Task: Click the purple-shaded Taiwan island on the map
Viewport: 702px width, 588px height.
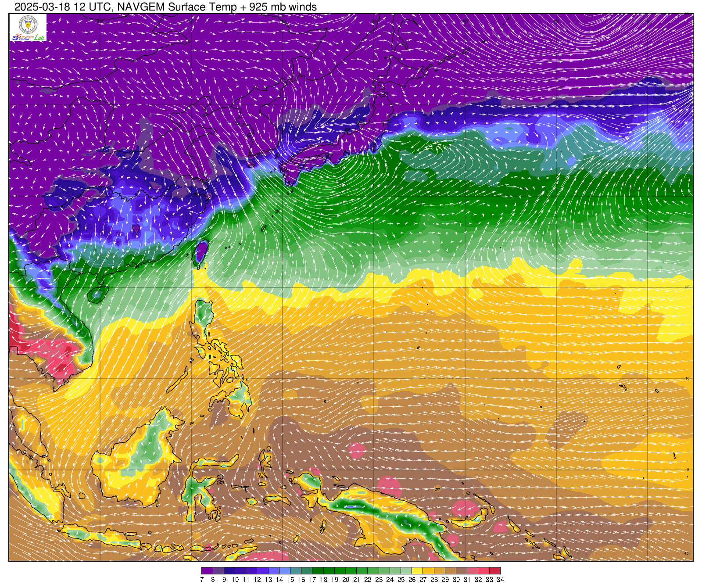Action: click(x=201, y=253)
